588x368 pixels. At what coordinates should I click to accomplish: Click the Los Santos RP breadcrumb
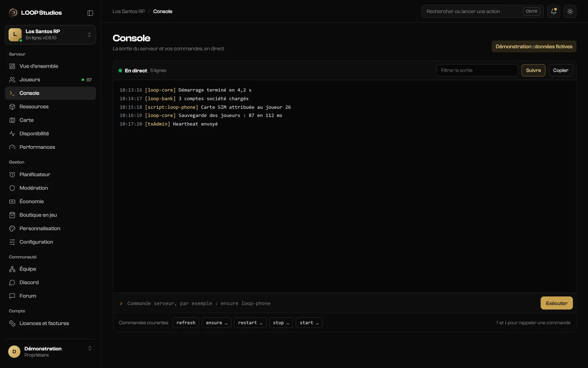click(129, 11)
